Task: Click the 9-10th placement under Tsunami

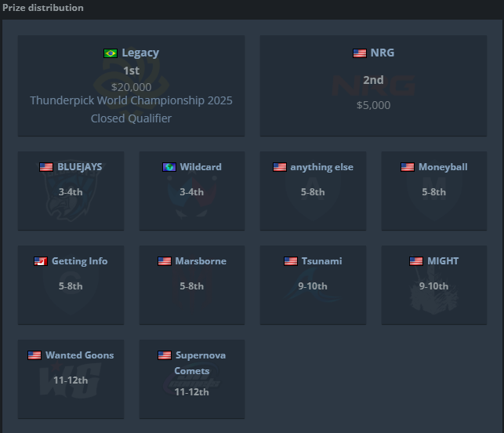Action: [313, 286]
